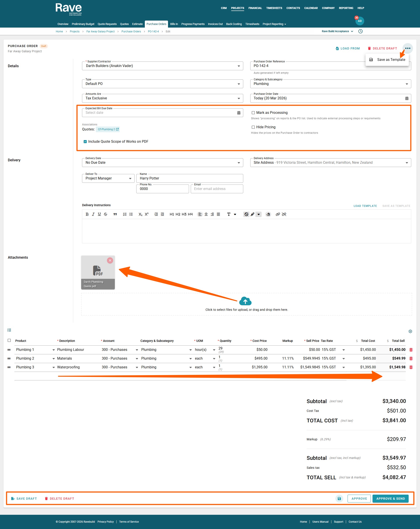Click the insert link icon
Screen dimensions: 420x529
point(278,214)
